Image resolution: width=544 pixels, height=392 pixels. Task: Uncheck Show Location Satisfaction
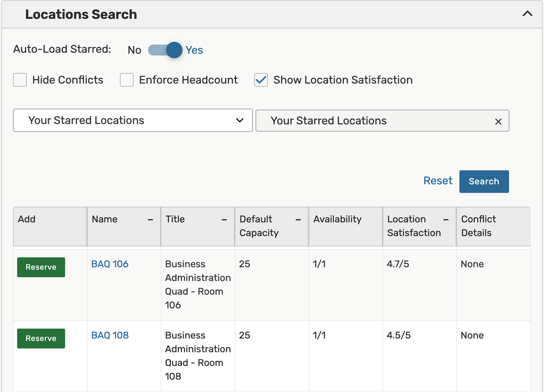pyautogui.click(x=261, y=80)
